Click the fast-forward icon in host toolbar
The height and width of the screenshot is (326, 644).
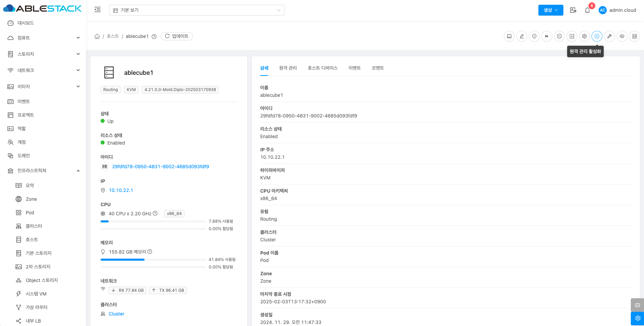click(547, 36)
